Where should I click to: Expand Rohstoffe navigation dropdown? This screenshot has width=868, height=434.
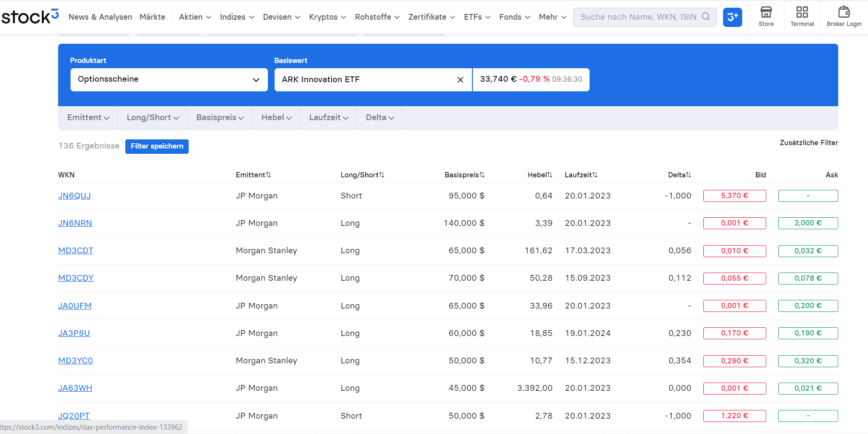coord(377,17)
